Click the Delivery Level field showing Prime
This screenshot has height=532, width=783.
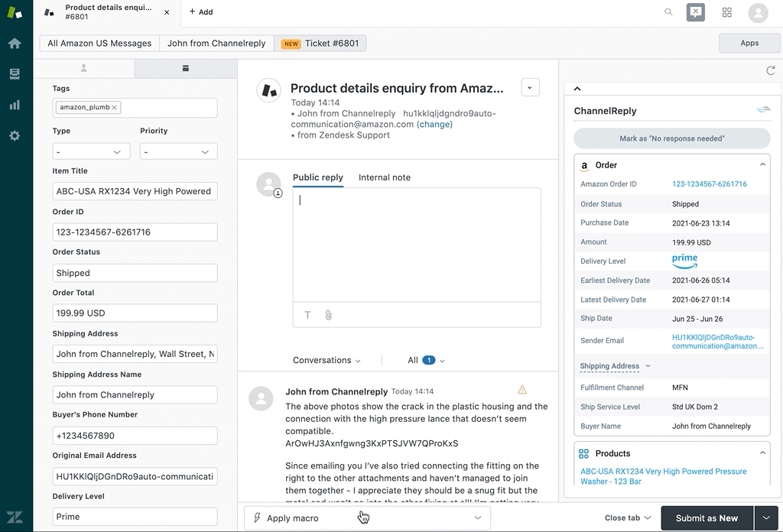[135, 517]
